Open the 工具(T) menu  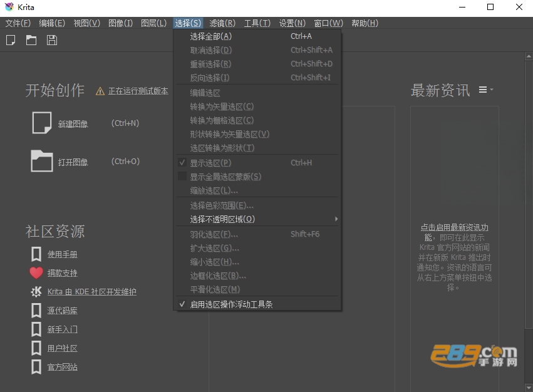tap(257, 23)
